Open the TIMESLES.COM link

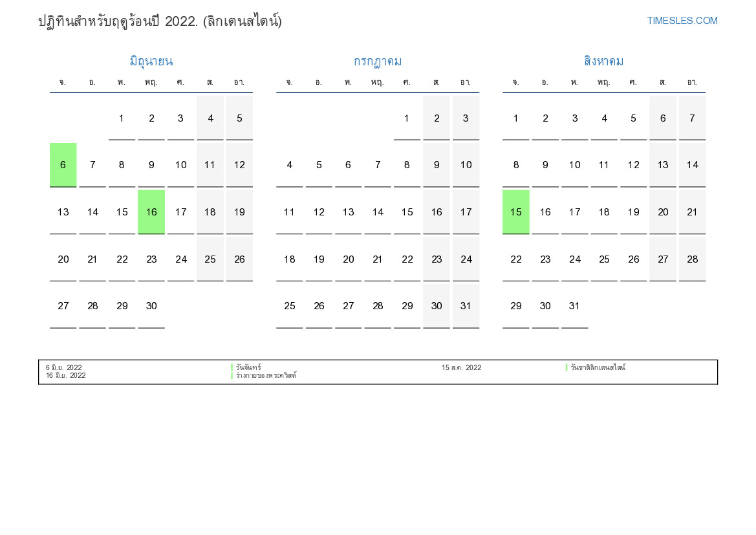682,21
